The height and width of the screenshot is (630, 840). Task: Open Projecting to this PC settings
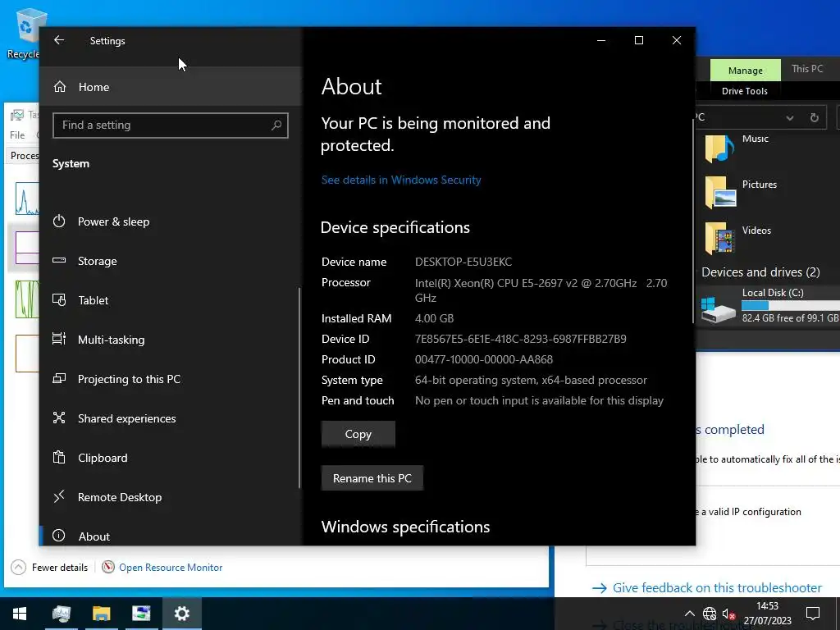point(171,379)
